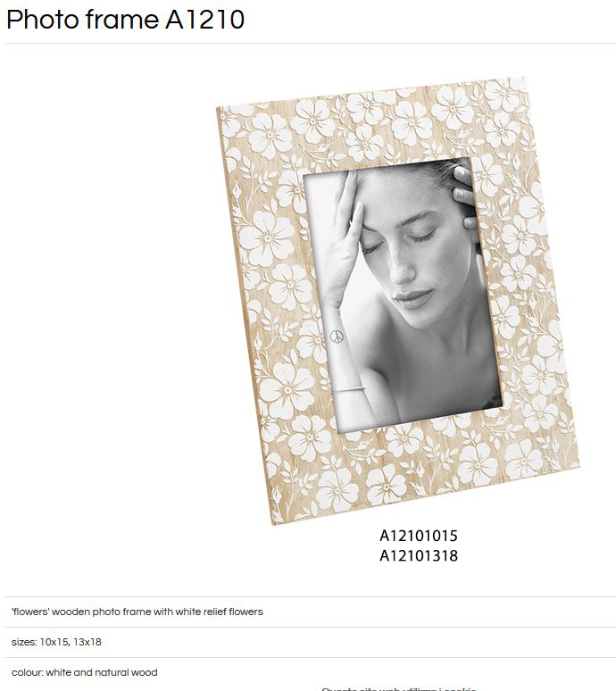Click the fingers touching the model's hair
The image size is (616, 691).
tap(464, 194)
